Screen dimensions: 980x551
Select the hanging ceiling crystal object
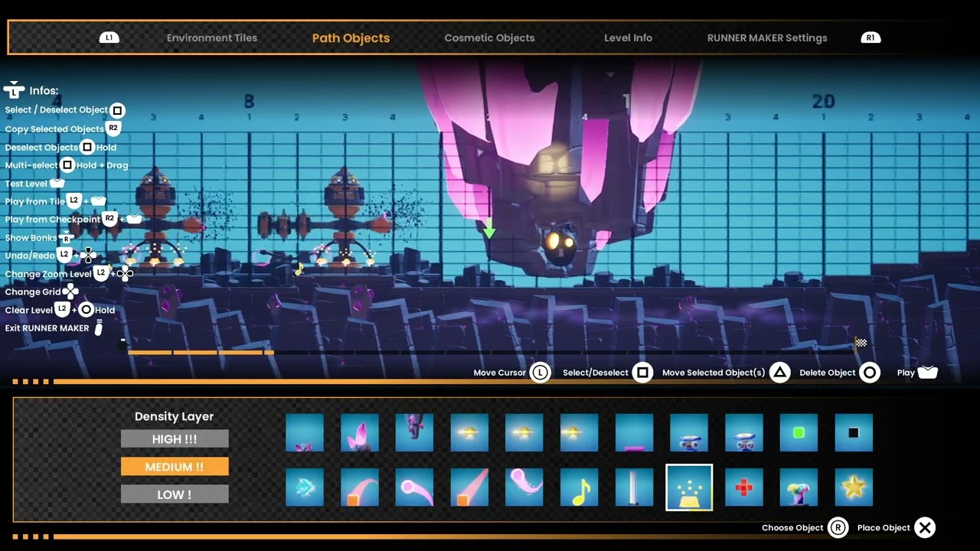click(x=414, y=433)
